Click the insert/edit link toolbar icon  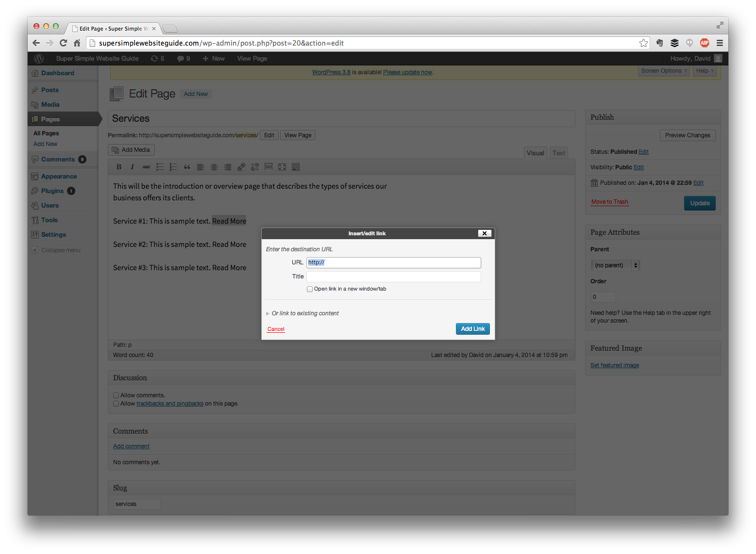tap(241, 167)
